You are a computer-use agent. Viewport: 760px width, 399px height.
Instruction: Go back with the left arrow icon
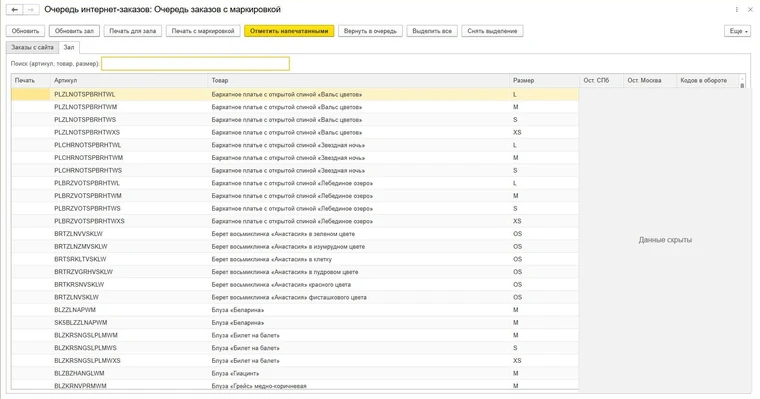point(15,10)
